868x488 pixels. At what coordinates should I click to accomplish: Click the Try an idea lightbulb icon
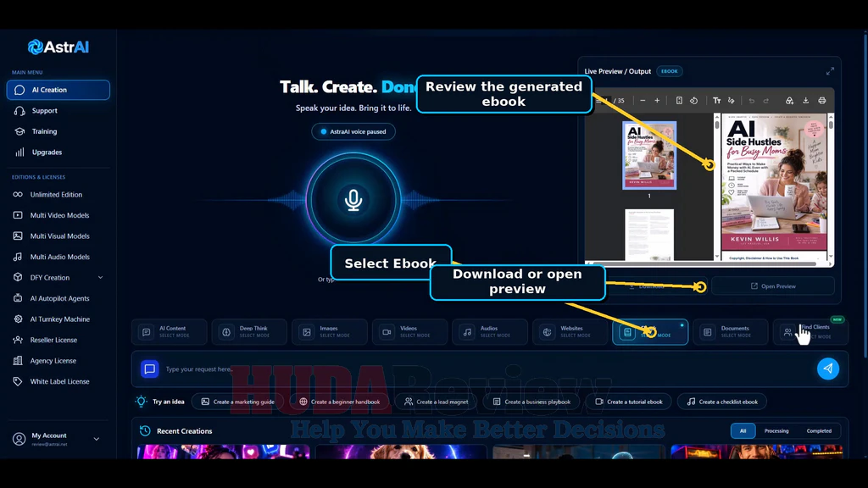click(142, 402)
